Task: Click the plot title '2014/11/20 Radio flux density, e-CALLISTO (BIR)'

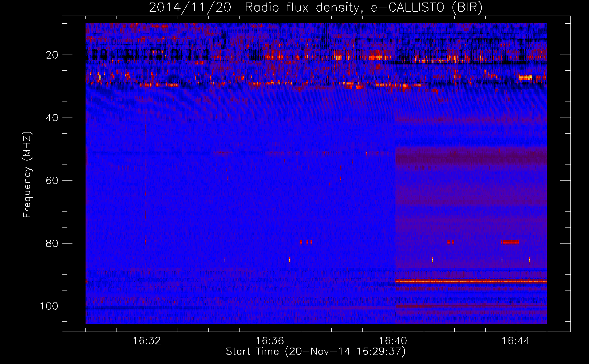Action: 316,8
